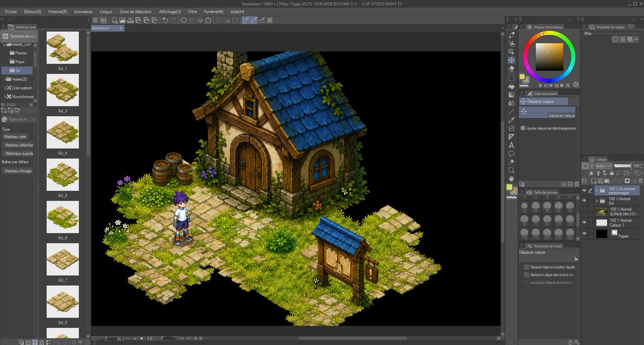The width and height of the screenshot is (644, 345).
Task: Filter by 'Matériau téléchargé' tag
Action: pyautogui.click(x=19, y=145)
